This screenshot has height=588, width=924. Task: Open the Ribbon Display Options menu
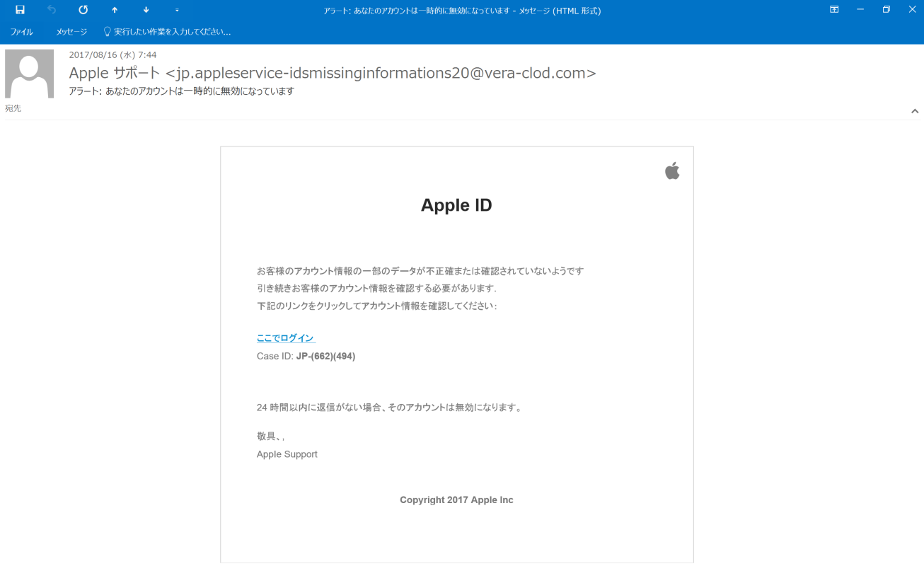click(x=834, y=10)
